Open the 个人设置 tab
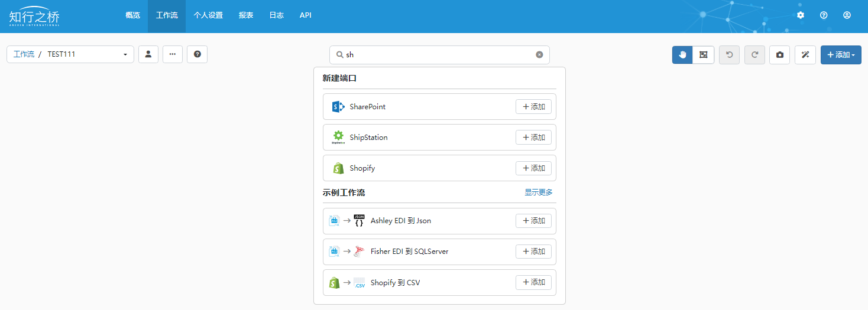 208,15
